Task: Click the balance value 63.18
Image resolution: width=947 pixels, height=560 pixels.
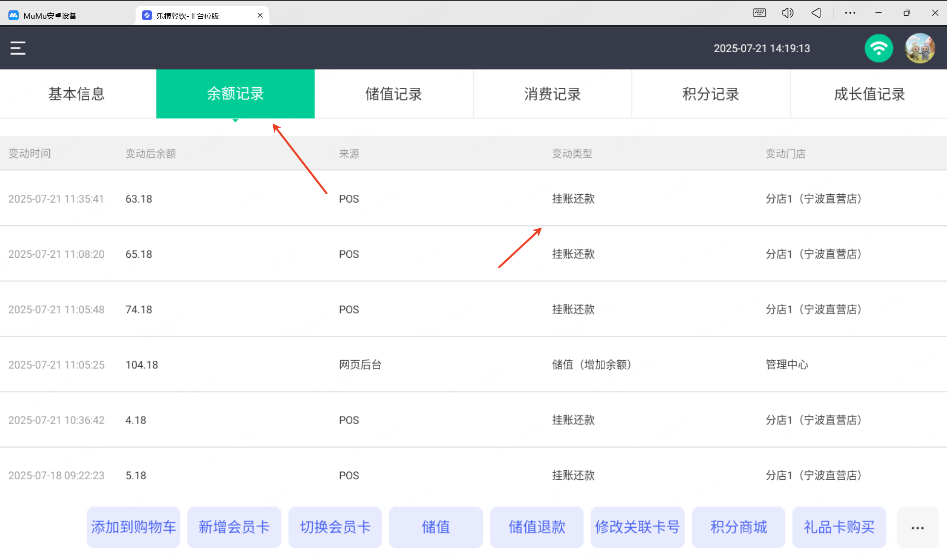Action: (x=139, y=199)
